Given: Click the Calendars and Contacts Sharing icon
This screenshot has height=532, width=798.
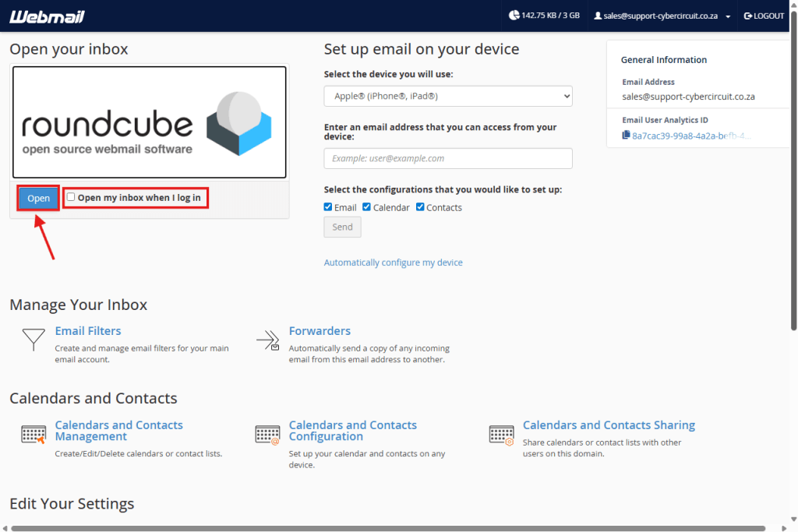Looking at the screenshot, I should point(501,434).
